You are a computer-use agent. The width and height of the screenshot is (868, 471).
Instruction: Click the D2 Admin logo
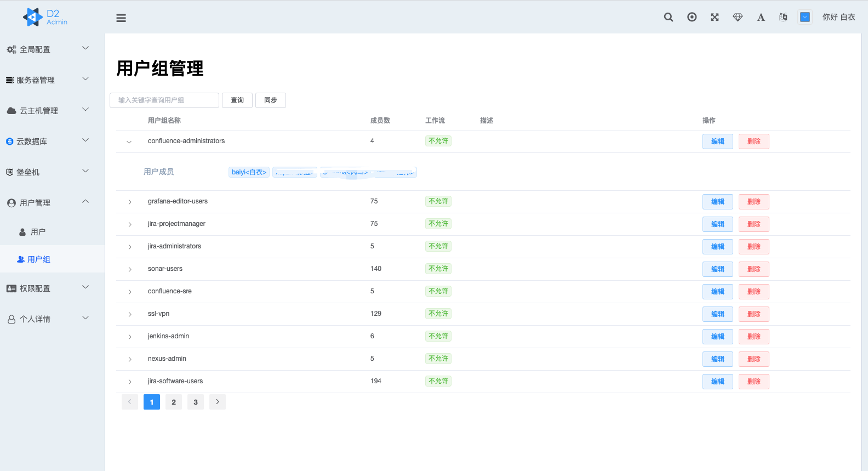coord(45,17)
